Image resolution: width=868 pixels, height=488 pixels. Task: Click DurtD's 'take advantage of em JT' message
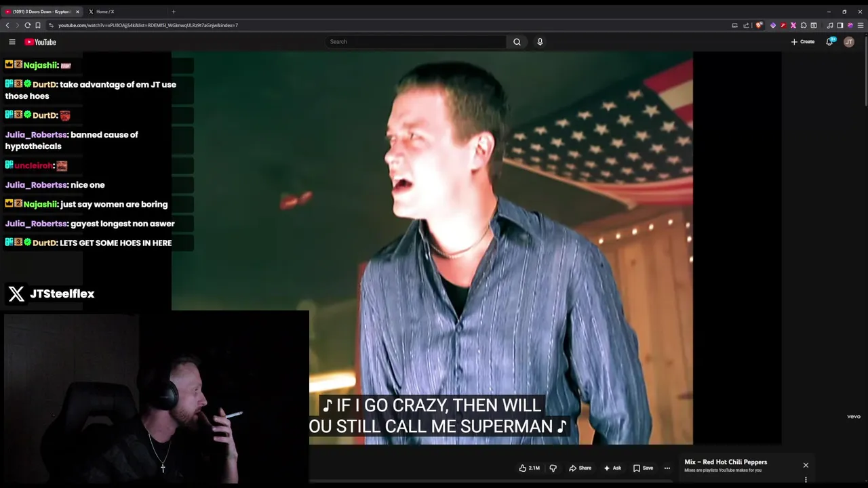[91, 90]
